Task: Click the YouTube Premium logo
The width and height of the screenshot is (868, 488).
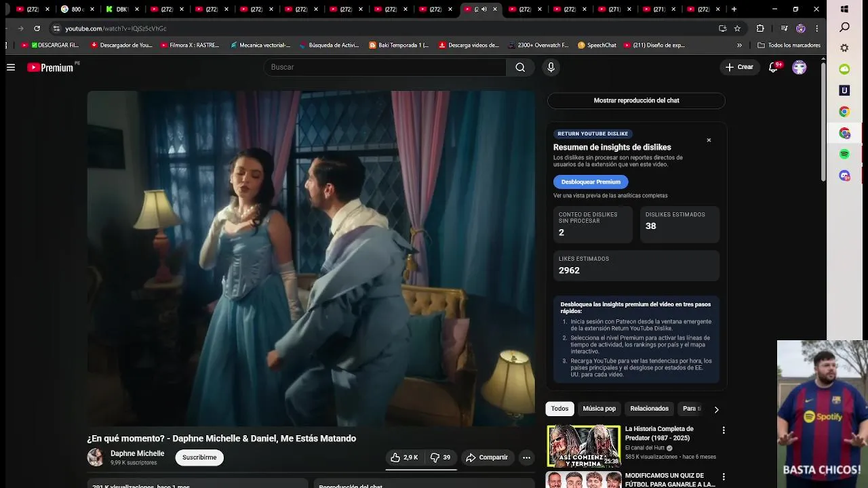Action: point(51,67)
